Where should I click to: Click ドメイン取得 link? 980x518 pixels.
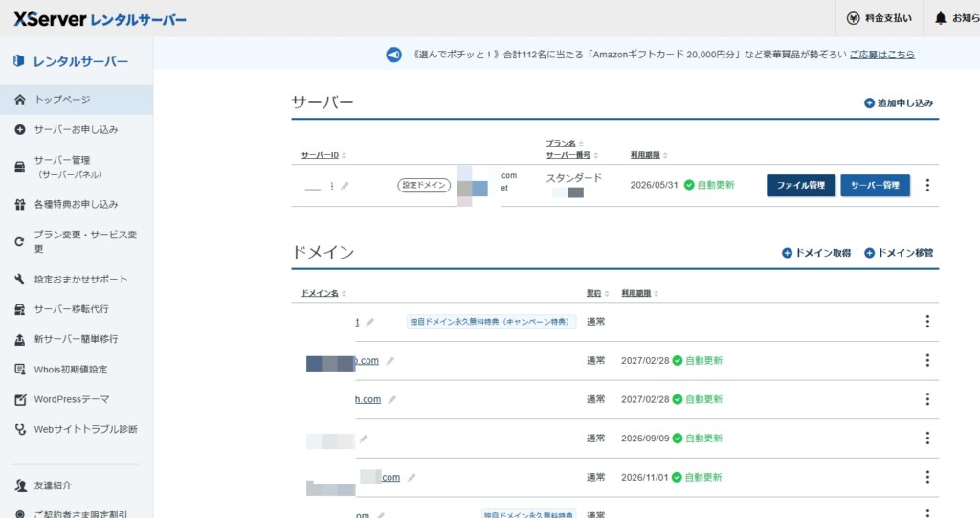pyautogui.click(x=816, y=253)
